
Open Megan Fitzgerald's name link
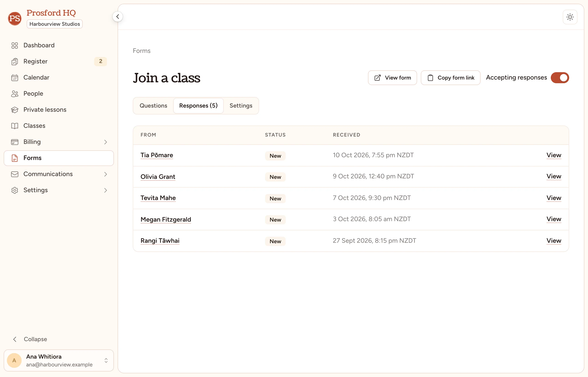(x=166, y=220)
